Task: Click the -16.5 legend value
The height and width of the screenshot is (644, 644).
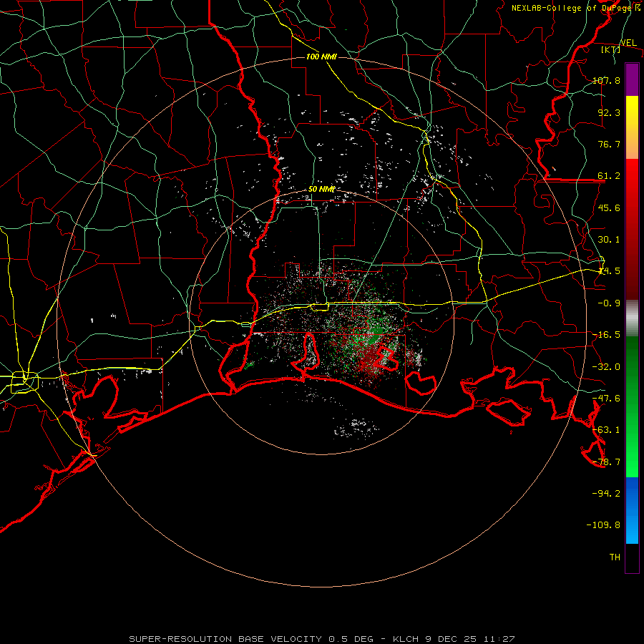Action: [606, 335]
